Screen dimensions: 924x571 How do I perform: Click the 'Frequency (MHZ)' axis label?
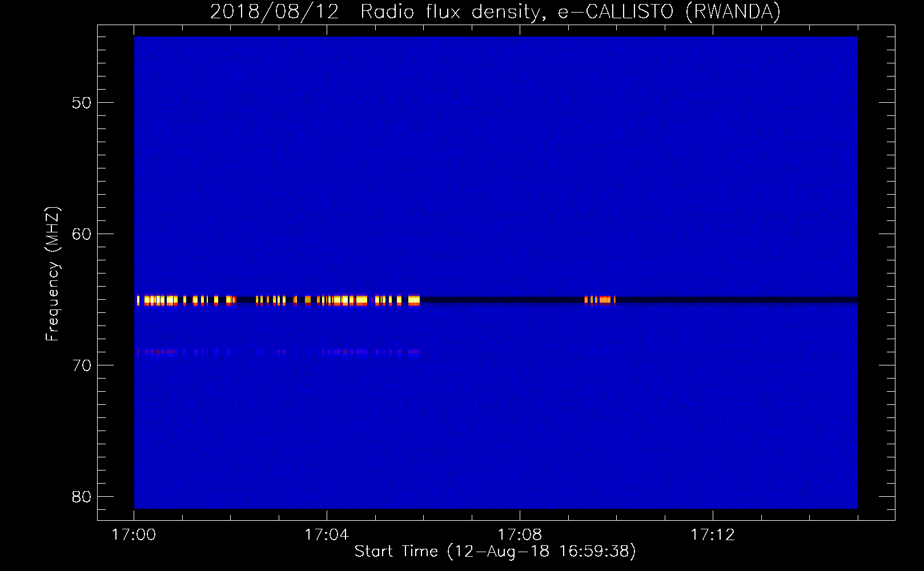tap(53, 274)
